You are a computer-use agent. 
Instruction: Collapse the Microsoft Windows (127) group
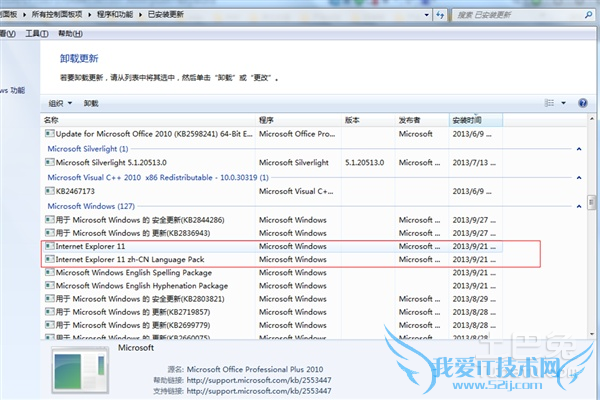579,206
